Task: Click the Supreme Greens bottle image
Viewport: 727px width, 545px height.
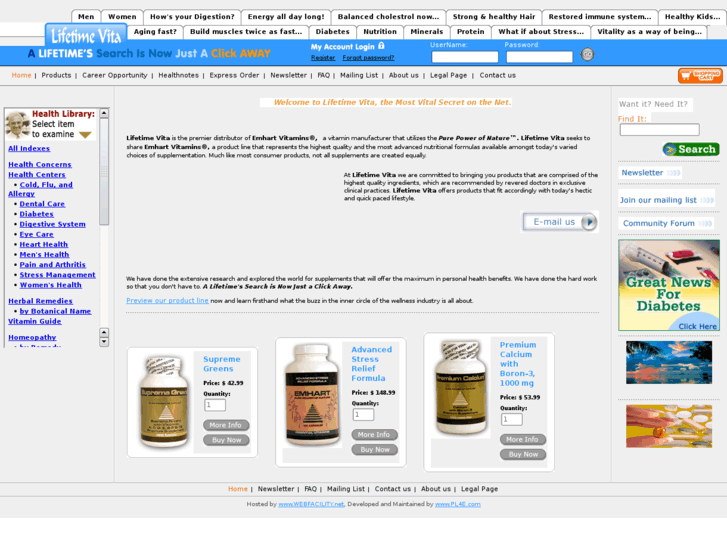Action: [x=164, y=402]
